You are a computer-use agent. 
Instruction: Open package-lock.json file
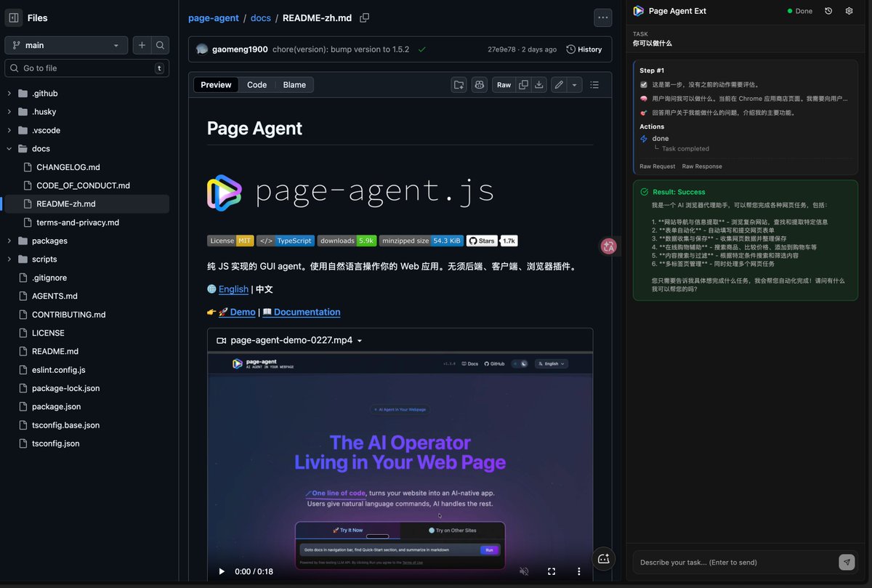click(65, 389)
